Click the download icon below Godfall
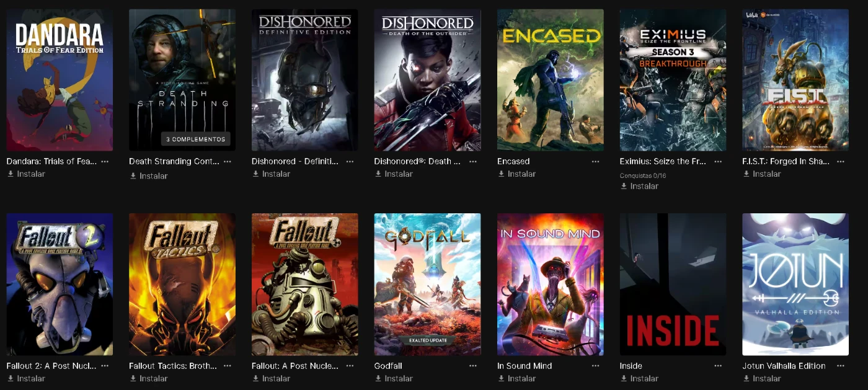Viewport: 868px width, 390px height. (x=378, y=378)
